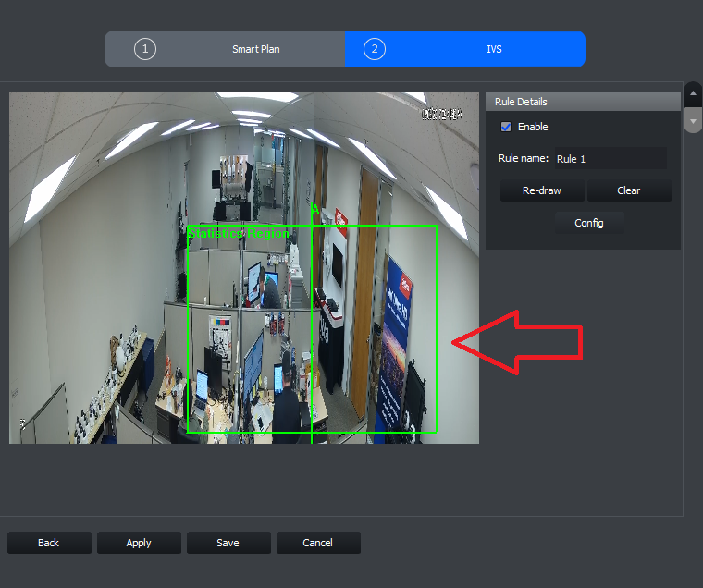Open the Config settings

(589, 223)
